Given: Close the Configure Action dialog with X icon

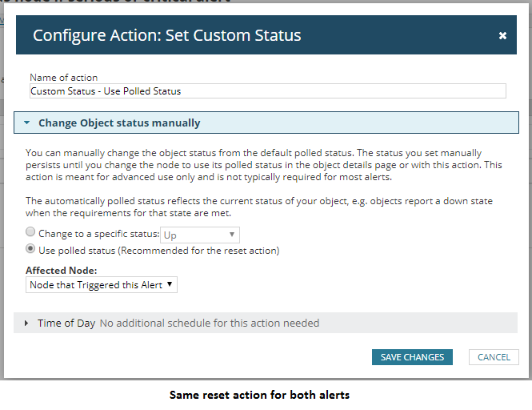Looking at the screenshot, I should (x=502, y=35).
